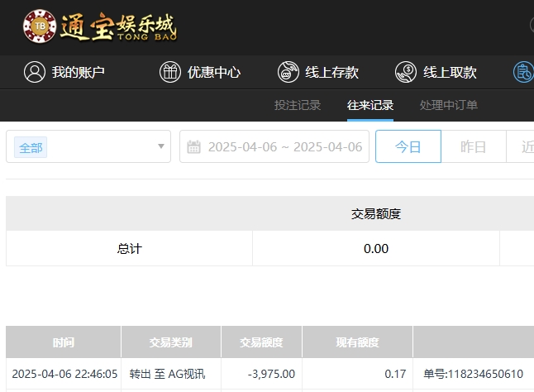Click 现有额度 column header
This screenshot has height=392, width=534.
357,342
